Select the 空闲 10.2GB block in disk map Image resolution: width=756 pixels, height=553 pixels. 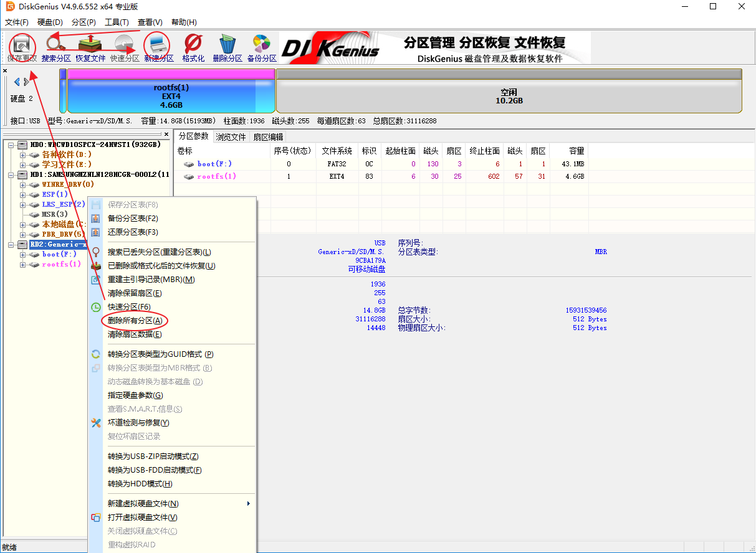point(509,91)
